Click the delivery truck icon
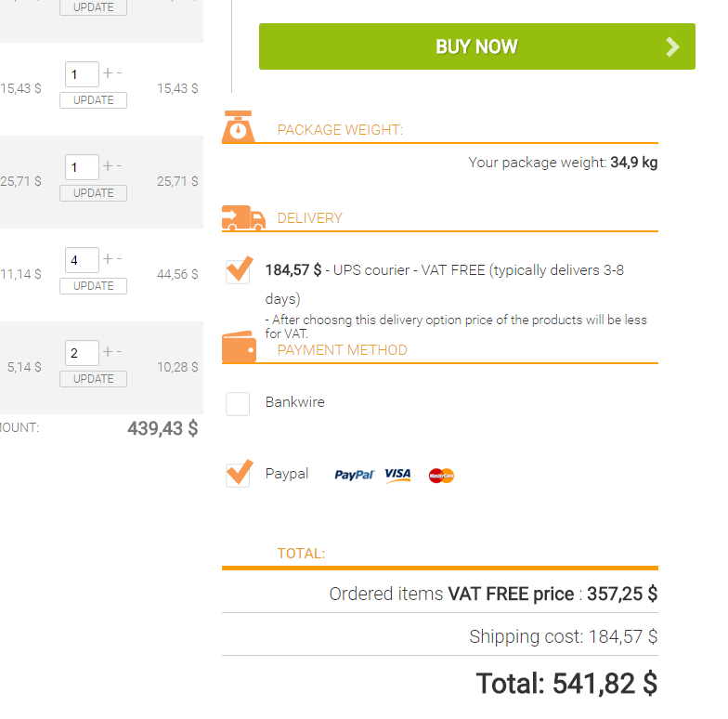 click(243, 218)
